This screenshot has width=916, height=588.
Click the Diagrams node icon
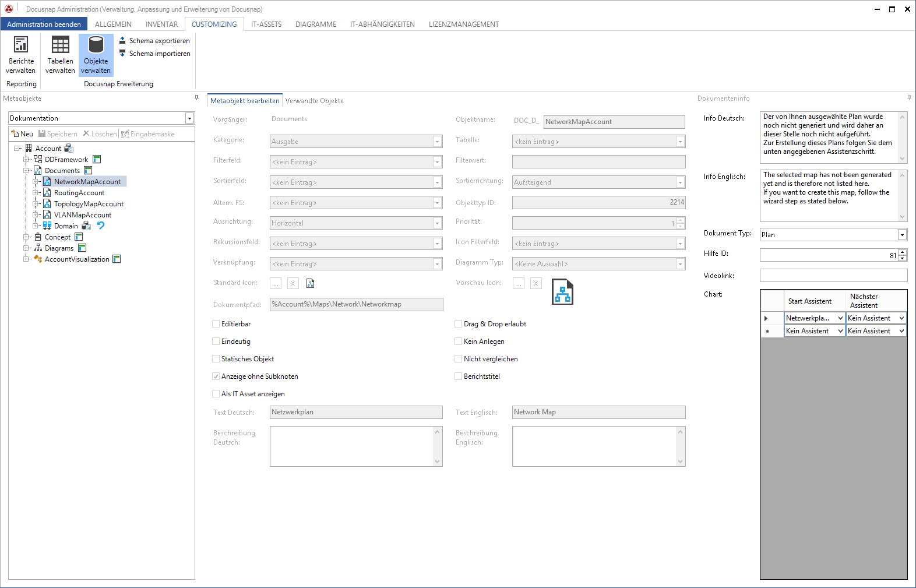38,248
